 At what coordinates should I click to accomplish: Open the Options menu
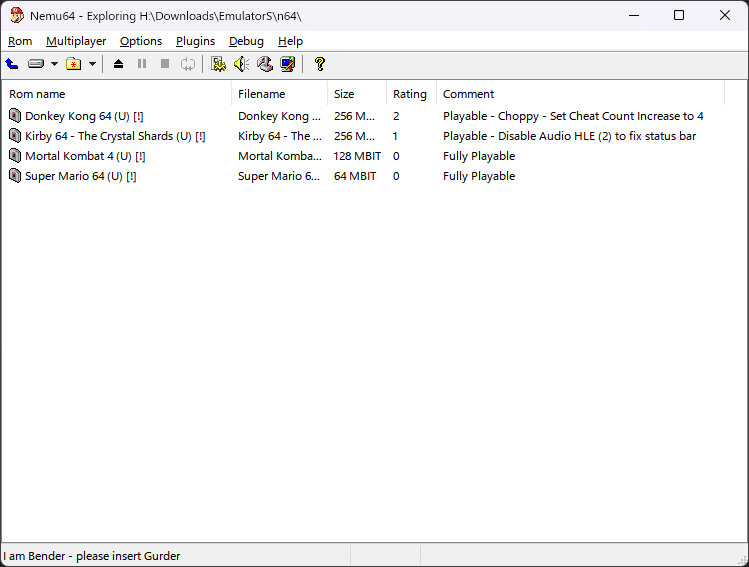[x=141, y=41]
